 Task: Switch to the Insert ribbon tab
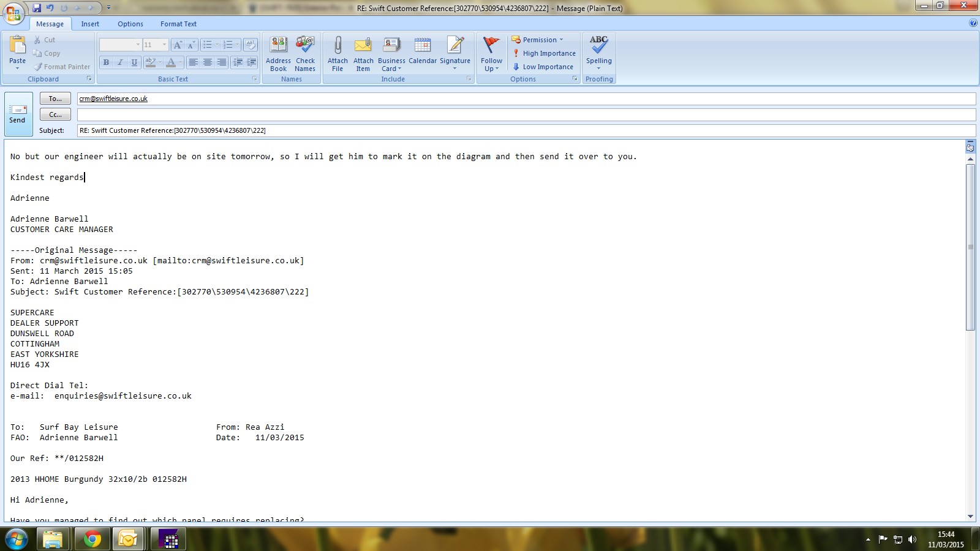pyautogui.click(x=90, y=24)
